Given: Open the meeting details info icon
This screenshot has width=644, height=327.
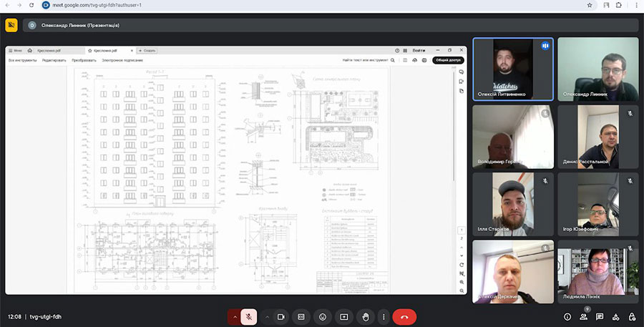Looking at the screenshot, I should click(567, 316).
